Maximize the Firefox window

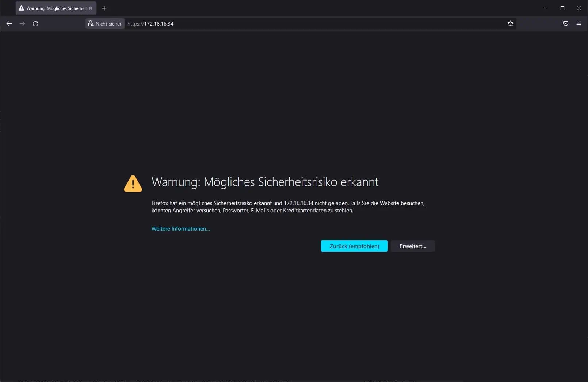pyautogui.click(x=562, y=8)
